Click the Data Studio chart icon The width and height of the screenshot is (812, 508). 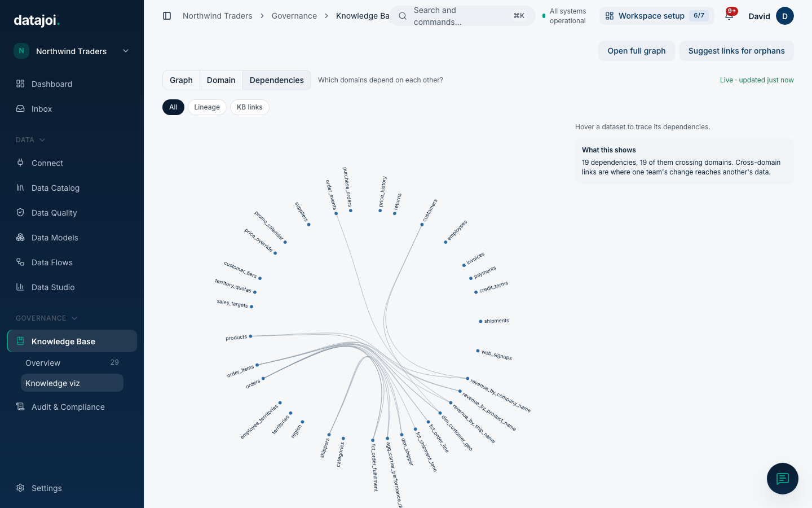pos(20,287)
